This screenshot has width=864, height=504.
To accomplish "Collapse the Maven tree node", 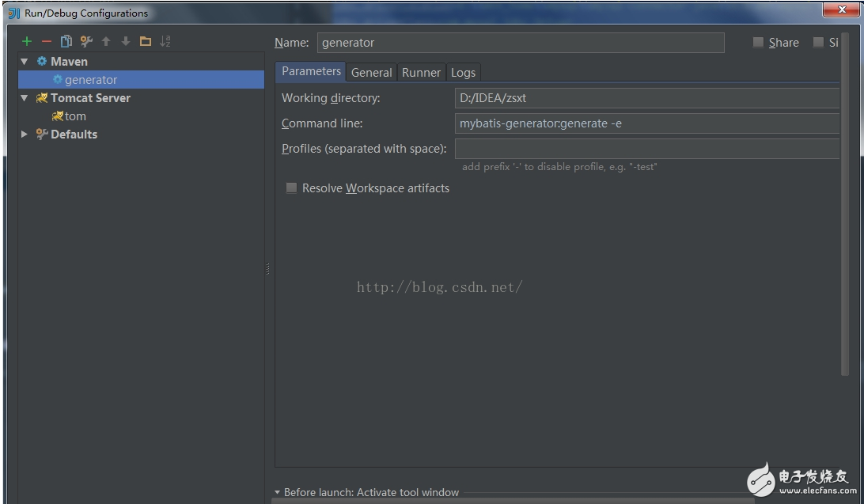I will point(25,62).
